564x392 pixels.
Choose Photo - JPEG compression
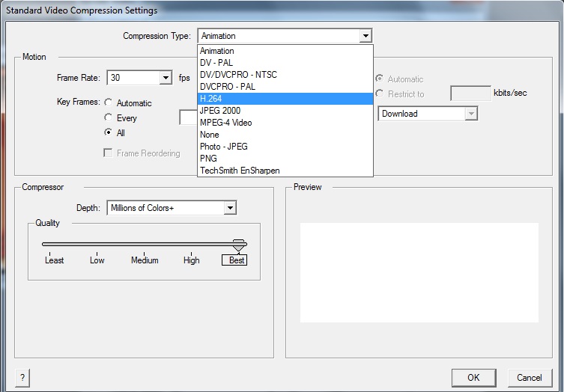click(x=285, y=147)
